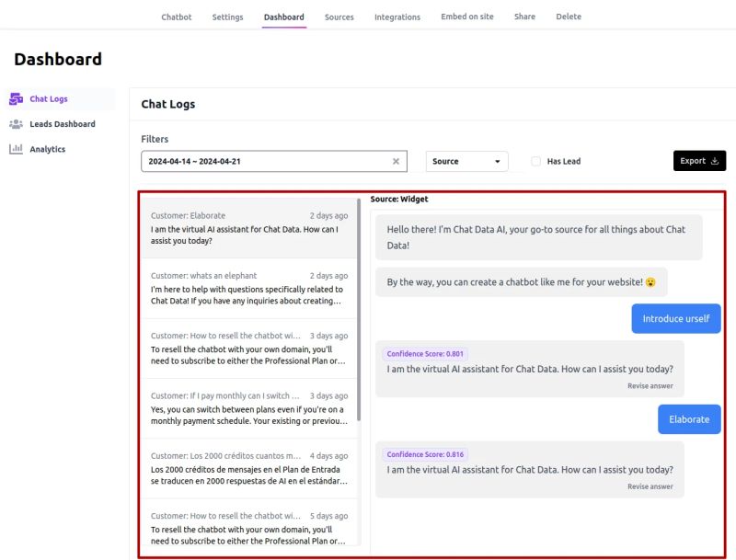
Task: Open the Share tab
Action: (524, 17)
